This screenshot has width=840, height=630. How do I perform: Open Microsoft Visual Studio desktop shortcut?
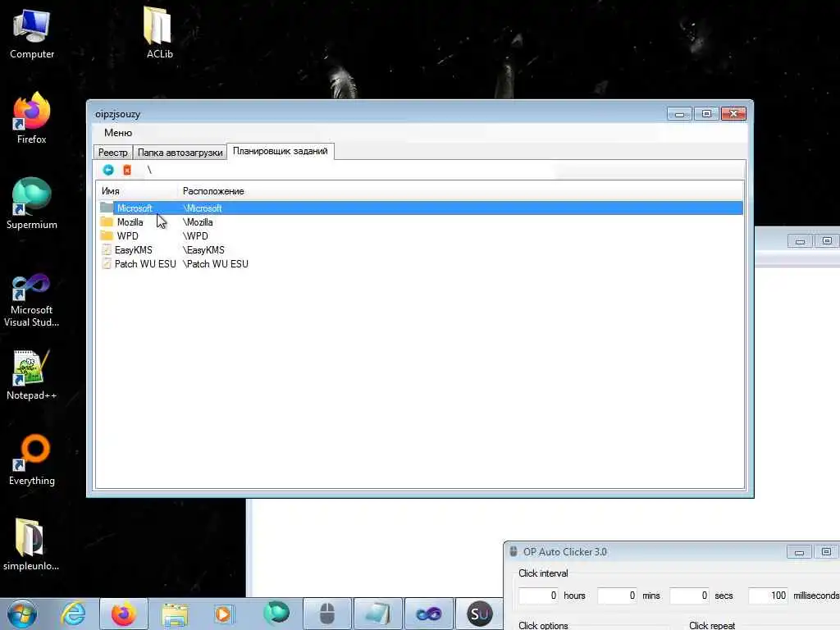(x=32, y=300)
